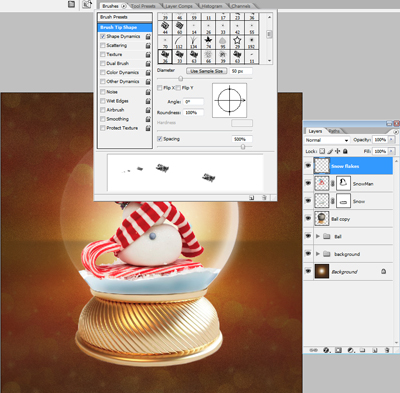Click the Spacing percentage field
This screenshot has width=400, height=393.
point(242,139)
